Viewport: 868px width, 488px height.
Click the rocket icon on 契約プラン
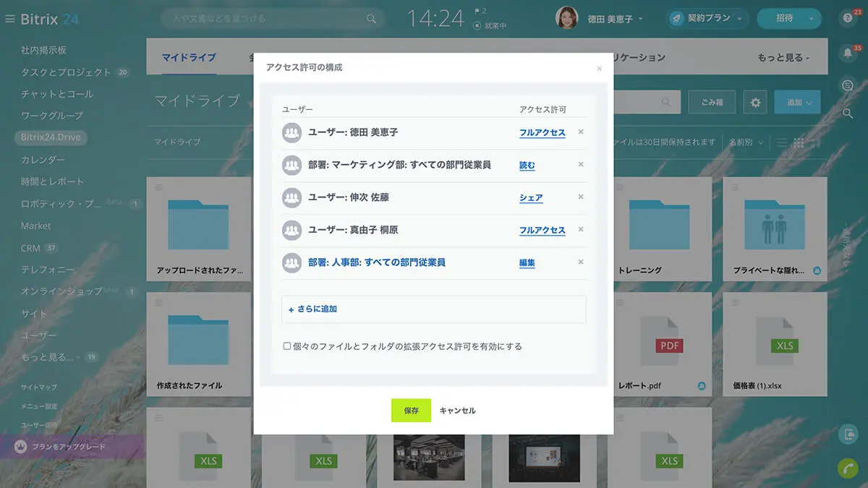click(x=676, y=19)
